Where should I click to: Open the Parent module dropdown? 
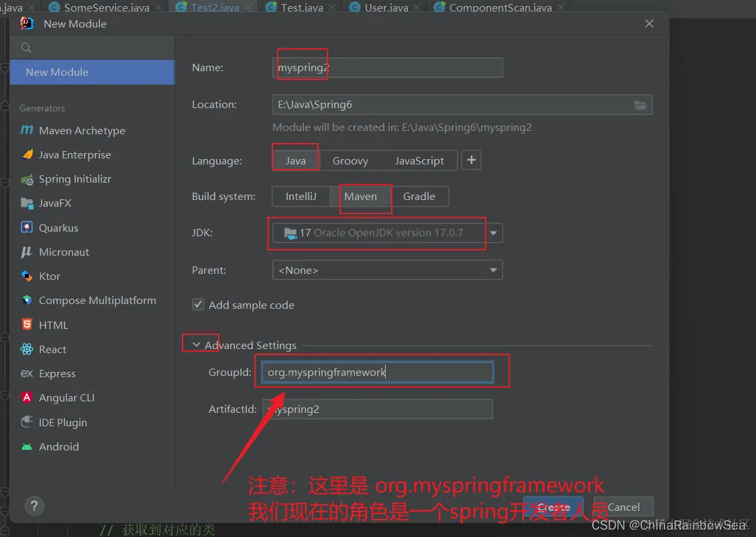tap(388, 271)
